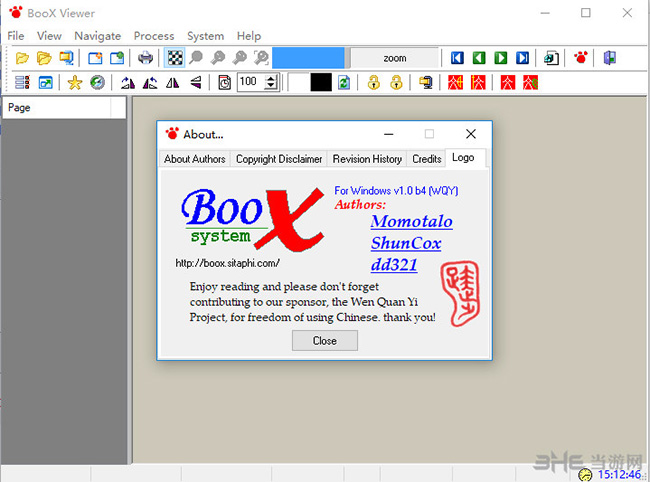Viewport: 650px width, 482px height.
Task: Open the Revision History tab
Action: [x=367, y=159]
